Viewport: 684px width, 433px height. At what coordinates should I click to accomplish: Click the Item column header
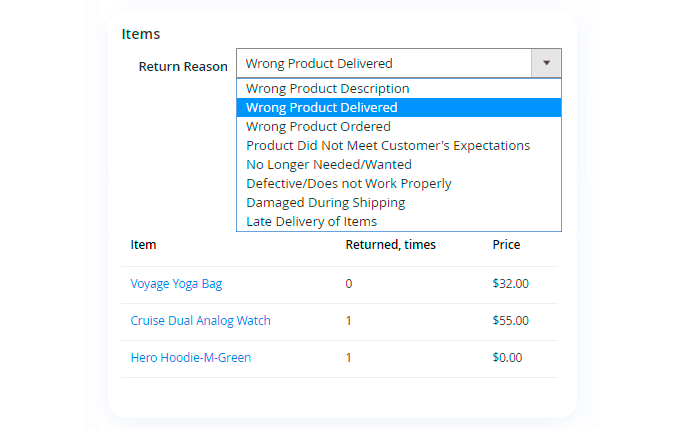[143, 245]
